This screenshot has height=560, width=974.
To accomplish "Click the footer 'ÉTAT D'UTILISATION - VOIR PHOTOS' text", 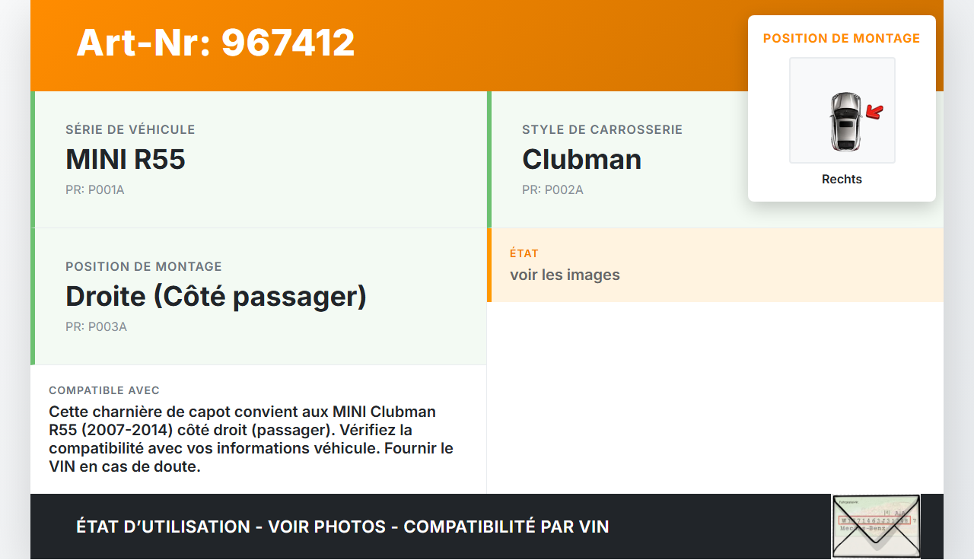I will pos(231,527).
